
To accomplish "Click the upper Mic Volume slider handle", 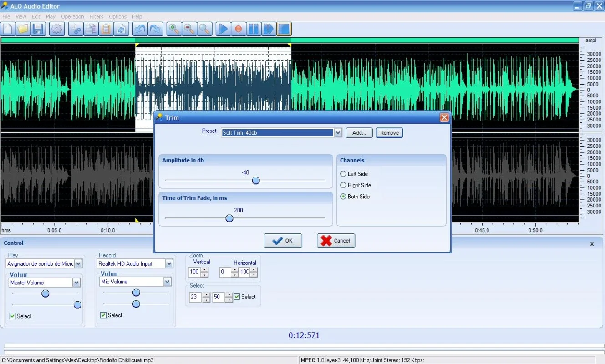I will (x=136, y=293).
